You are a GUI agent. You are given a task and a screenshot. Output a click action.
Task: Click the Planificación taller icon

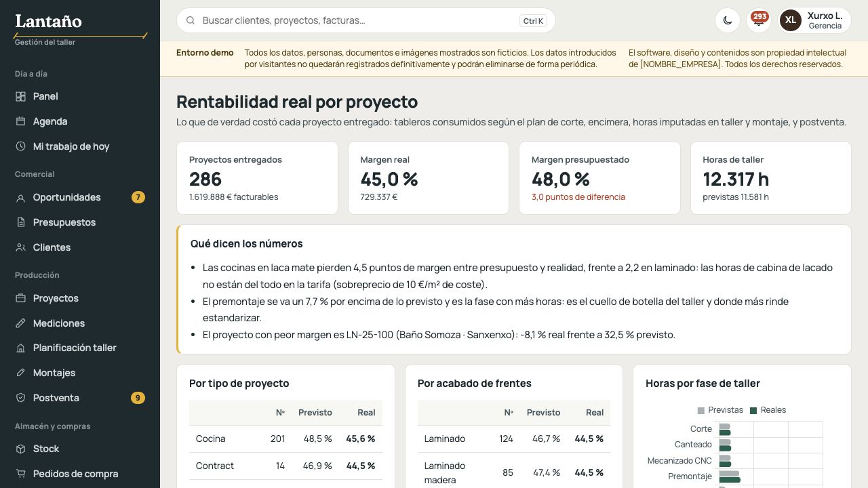(20, 348)
